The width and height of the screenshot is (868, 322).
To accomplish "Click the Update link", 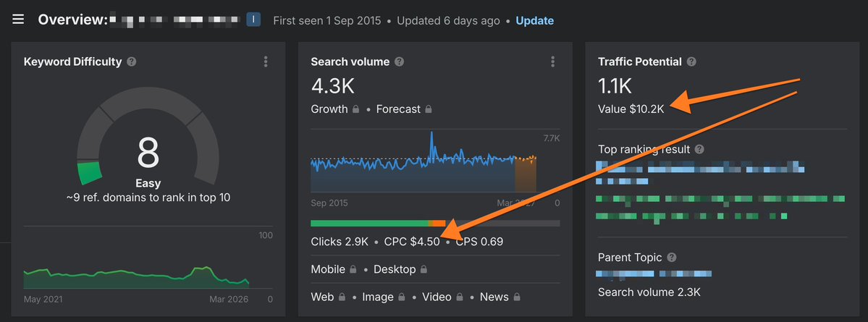I will pos(535,21).
